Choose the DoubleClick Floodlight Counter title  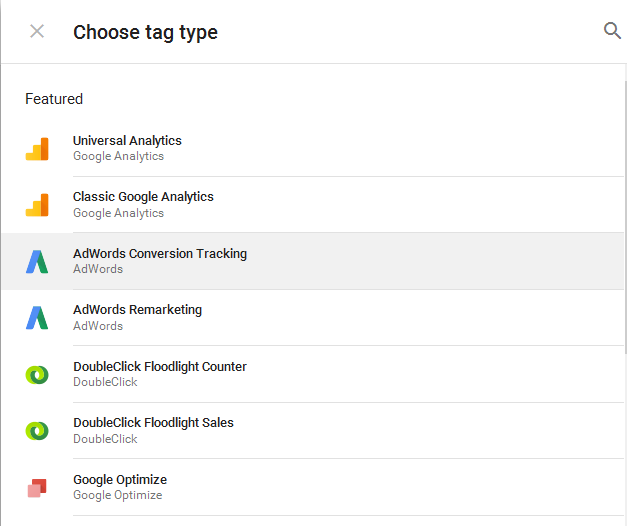[160, 367]
